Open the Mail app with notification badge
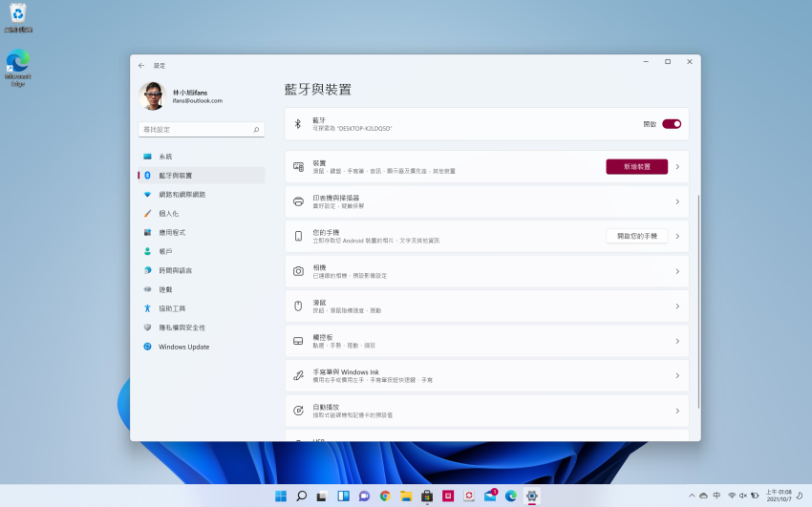 (490, 496)
